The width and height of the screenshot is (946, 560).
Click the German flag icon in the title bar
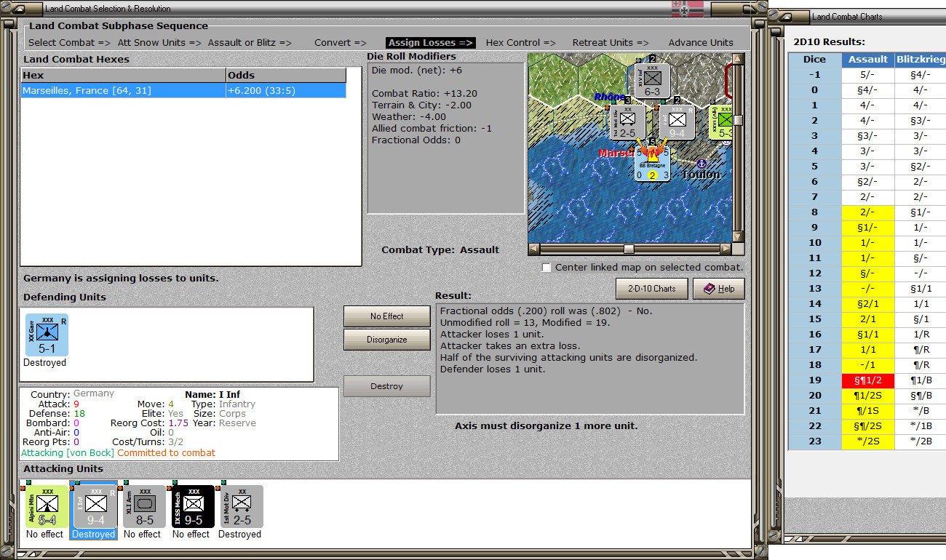[x=687, y=9]
